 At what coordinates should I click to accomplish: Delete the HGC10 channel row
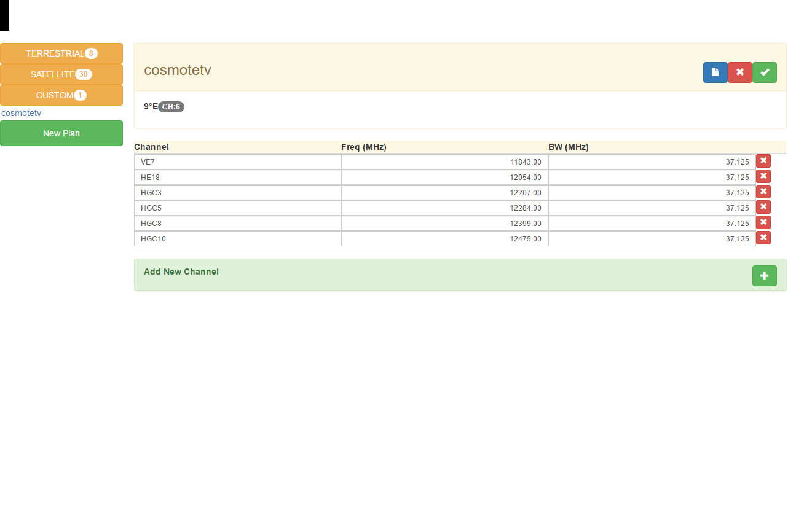pos(763,238)
